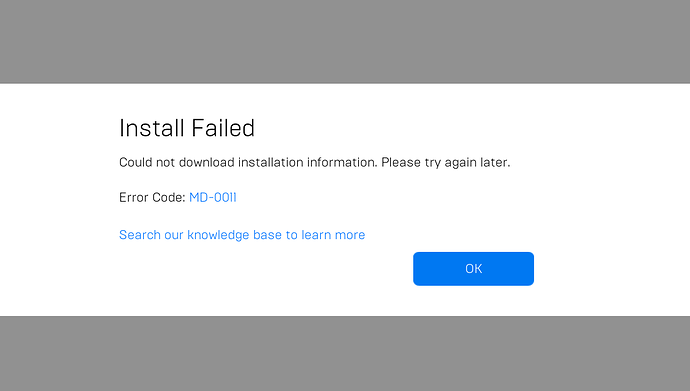Click the 'Error Code:' label
690x391 pixels.
[x=152, y=197]
